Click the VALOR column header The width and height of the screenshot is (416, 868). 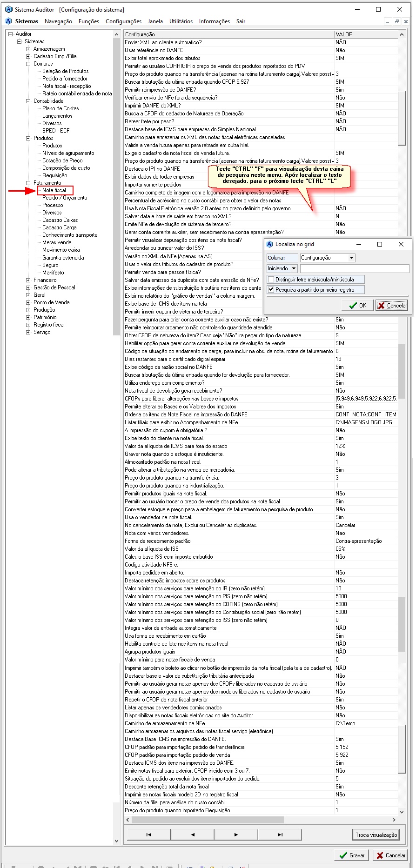click(x=366, y=34)
